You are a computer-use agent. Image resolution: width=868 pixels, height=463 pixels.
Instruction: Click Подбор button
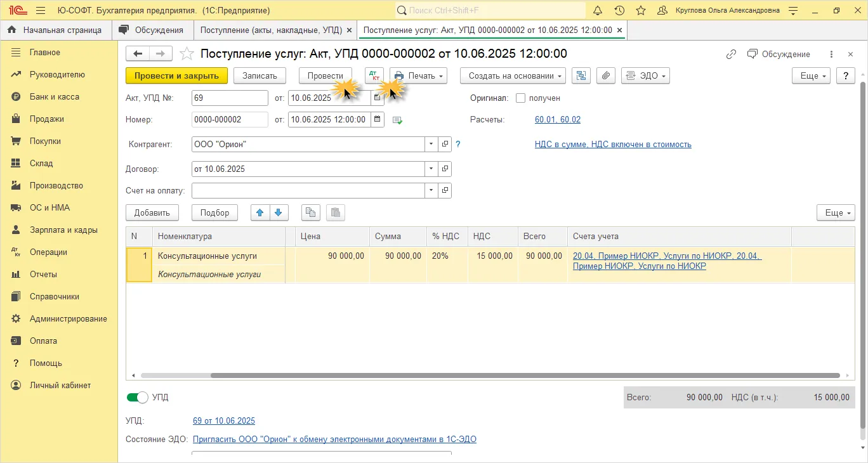click(x=214, y=212)
